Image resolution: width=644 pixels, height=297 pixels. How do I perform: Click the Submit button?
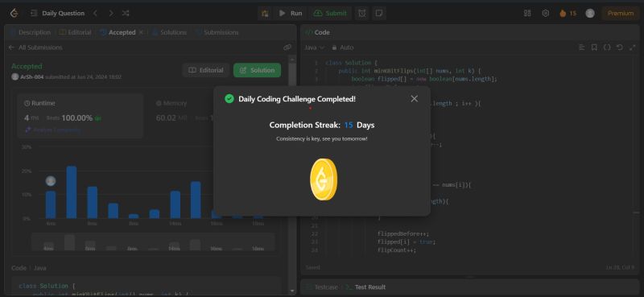[331, 13]
